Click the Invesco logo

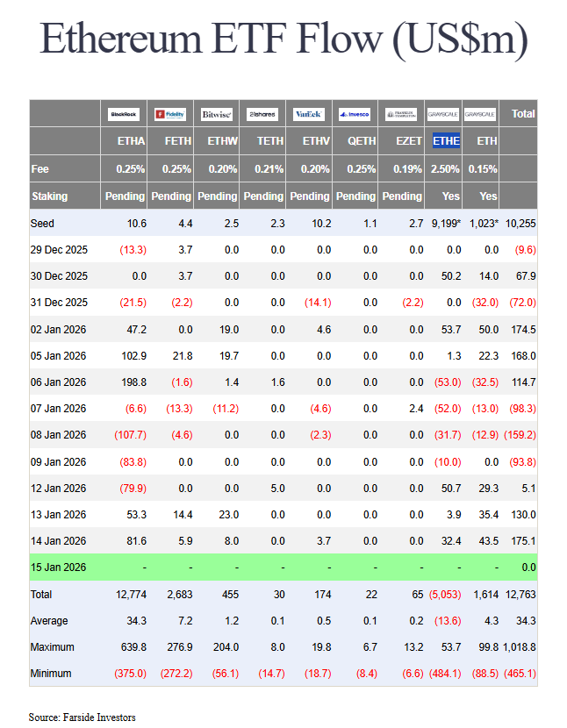tap(354, 114)
